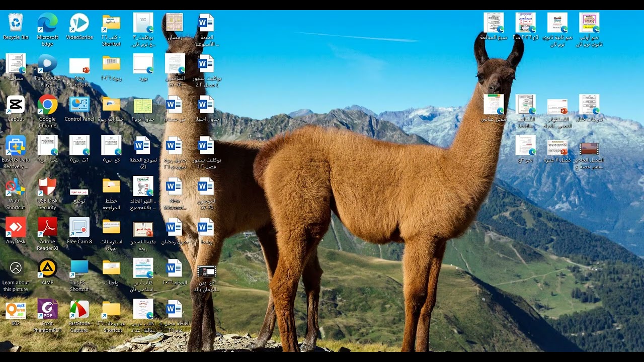
Task: Select the 3ع س٥ PDF file
Action: pos(111,145)
